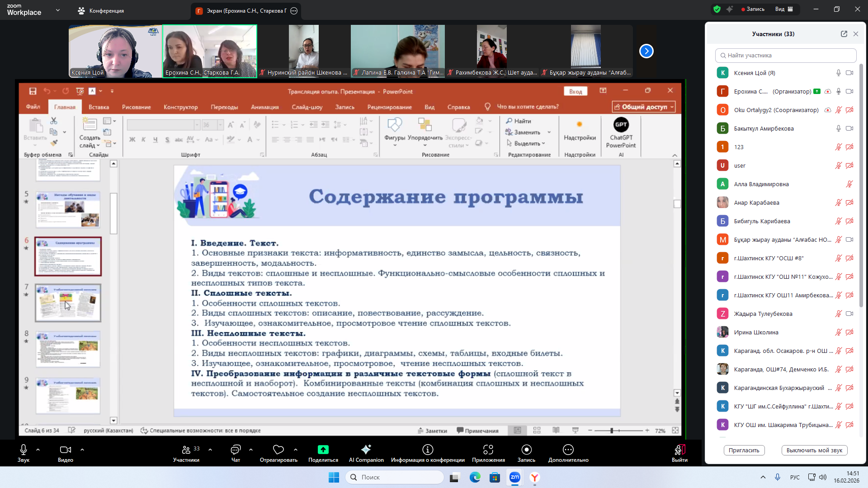Viewport: 868px width, 488px height.
Task: Pop out the Participants panel
Action: click(x=844, y=34)
